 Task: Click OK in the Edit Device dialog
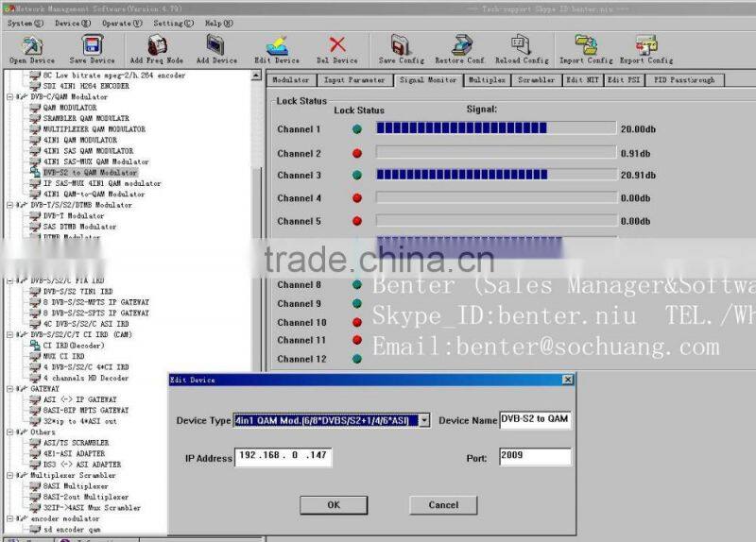pos(334,505)
